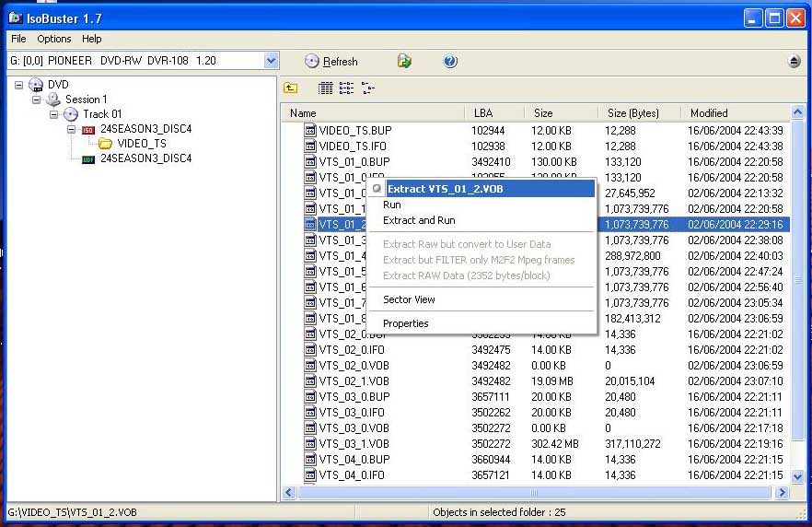The height and width of the screenshot is (527, 812).
Task: Select UDF 24SEASON3_DISC4 tree label
Action: 146,158
